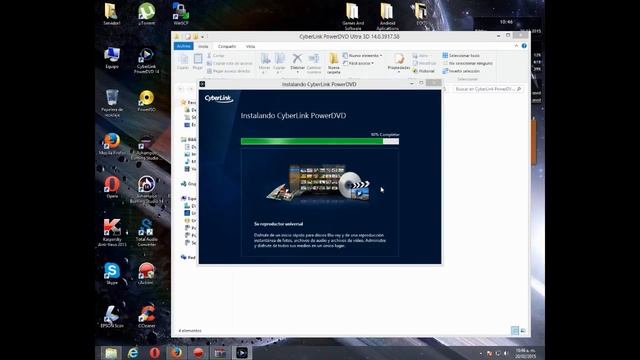Open File Explorer from the taskbar
The width and height of the screenshot is (640, 360).
[x=111, y=353]
